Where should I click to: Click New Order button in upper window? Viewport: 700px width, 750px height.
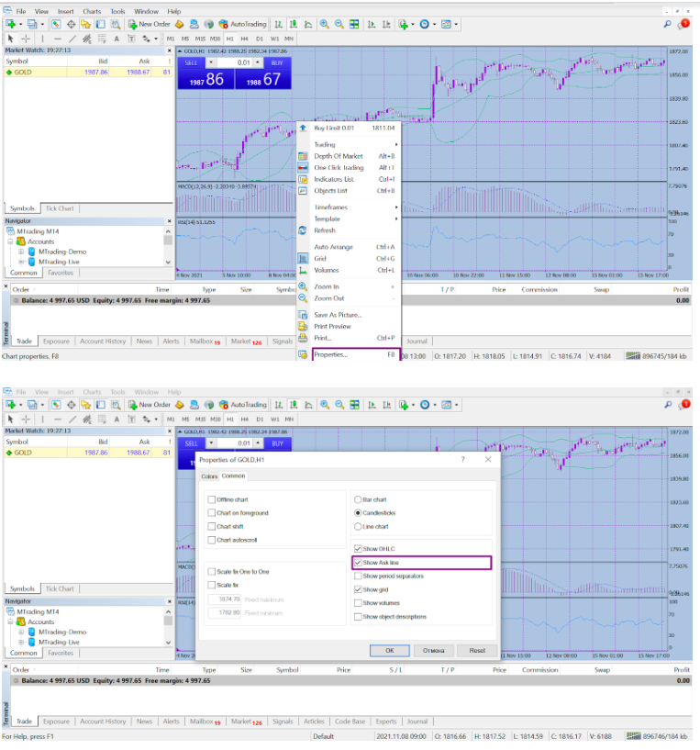150,24
